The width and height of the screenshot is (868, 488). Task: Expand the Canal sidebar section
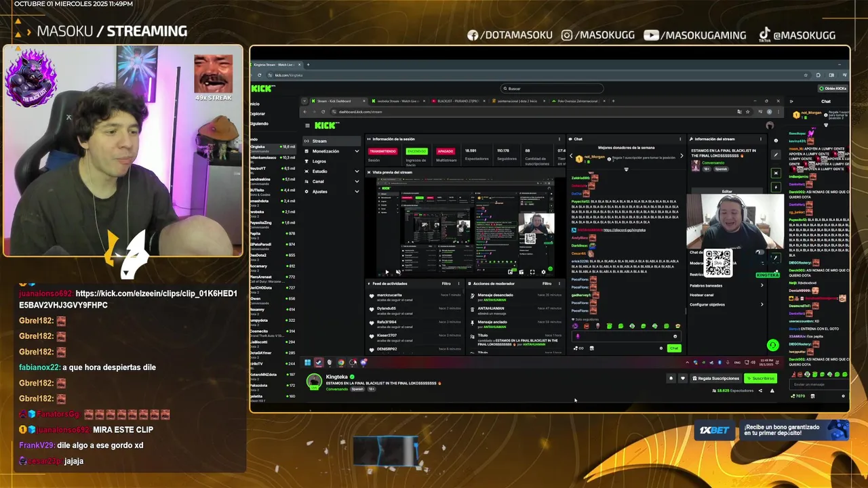[332, 182]
